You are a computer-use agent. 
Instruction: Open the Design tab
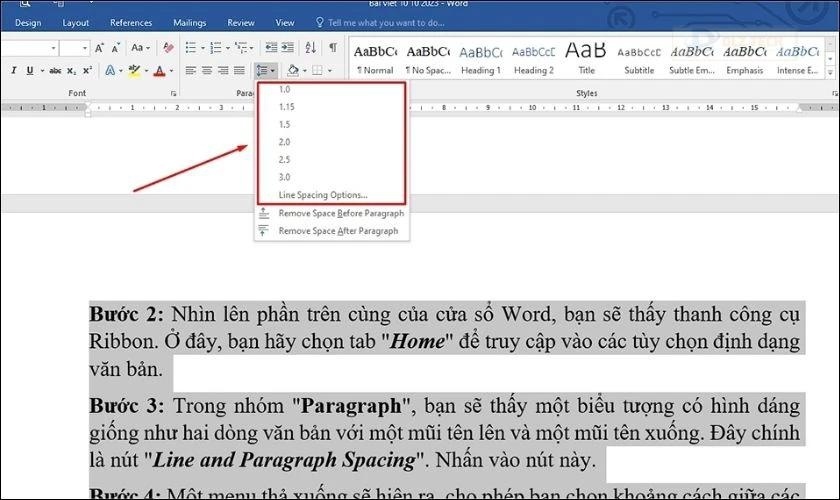pos(28,23)
